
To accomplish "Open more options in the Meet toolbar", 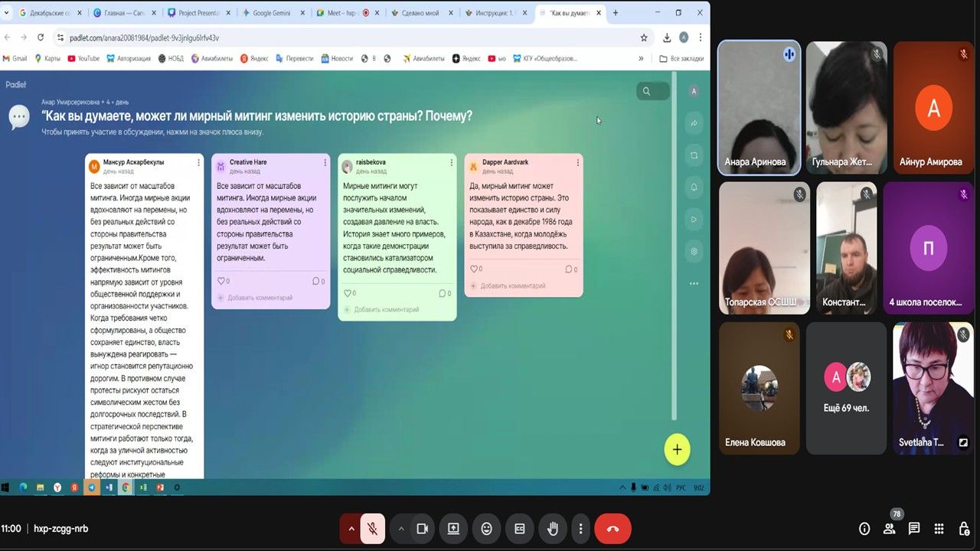I will (x=581, y=529).
